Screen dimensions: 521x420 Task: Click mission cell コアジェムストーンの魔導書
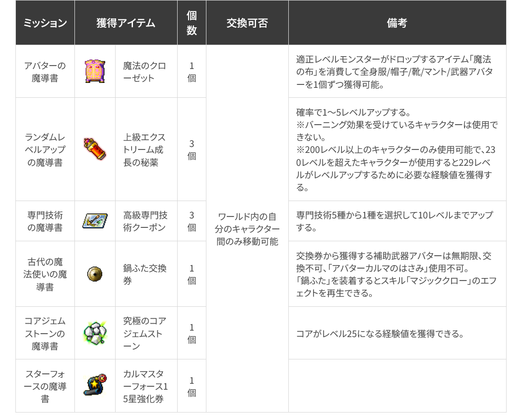[x=45, y=334]
